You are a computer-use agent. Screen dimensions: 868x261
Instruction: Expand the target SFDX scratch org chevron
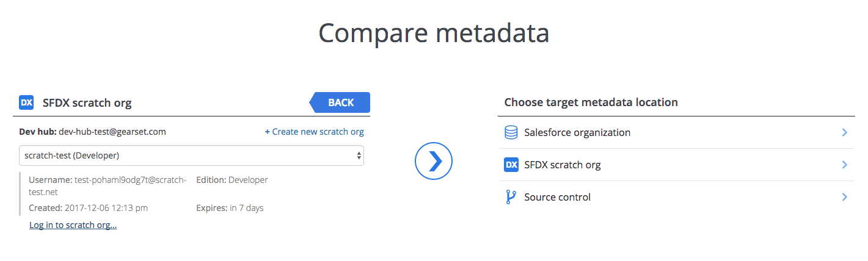(844, 165)
